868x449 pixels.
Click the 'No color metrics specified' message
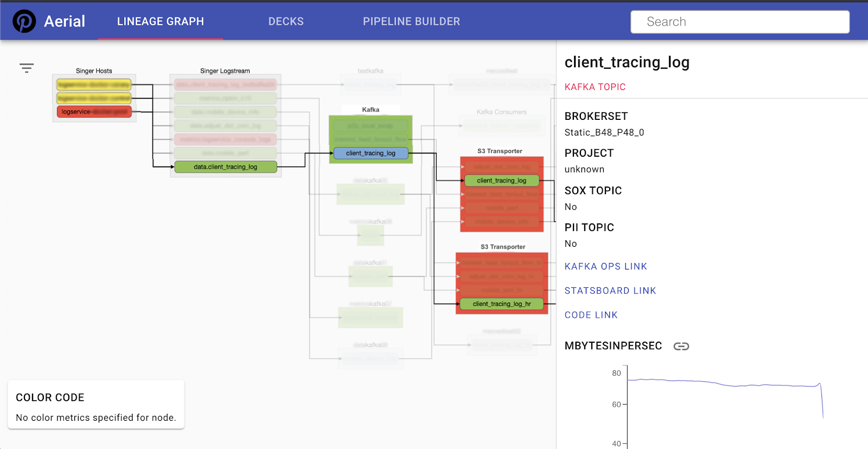(96, 418)
